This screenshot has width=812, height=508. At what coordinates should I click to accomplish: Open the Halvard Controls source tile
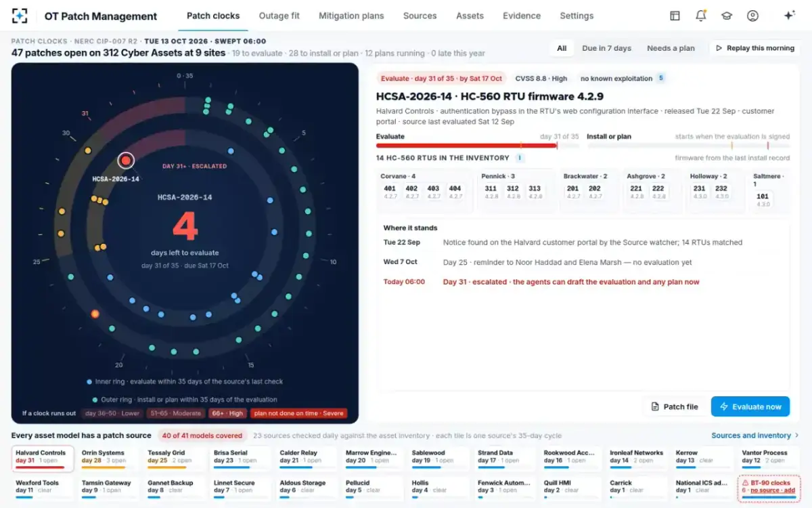point(43,458)
